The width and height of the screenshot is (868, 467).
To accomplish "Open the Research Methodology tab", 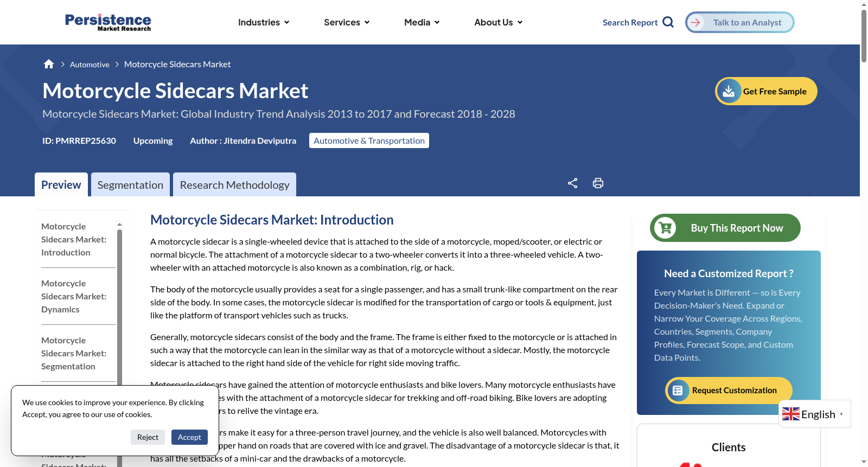I will (x=235, y=184).
